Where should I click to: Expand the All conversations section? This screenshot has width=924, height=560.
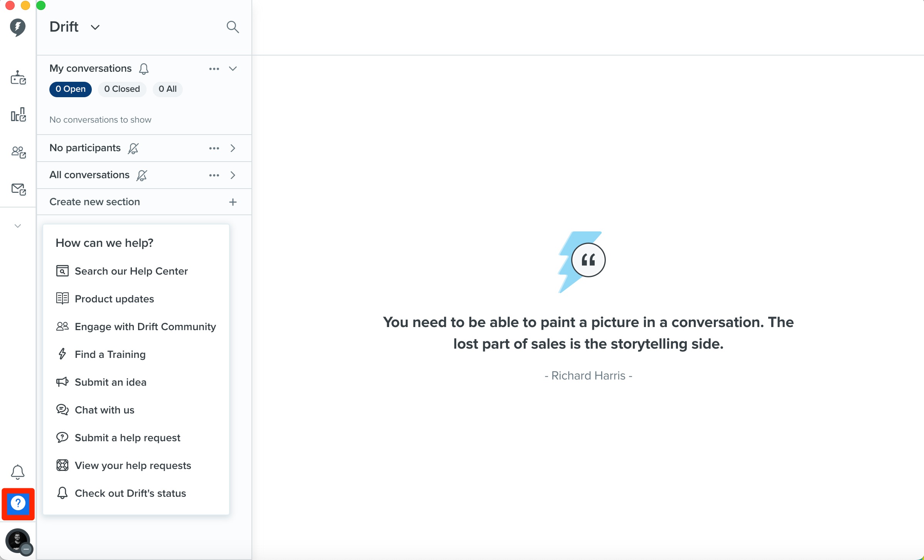(233, 175)
